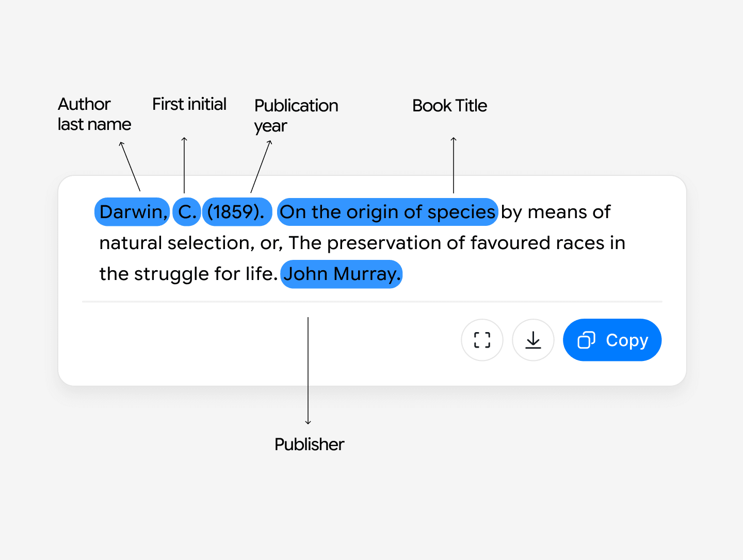Click the download arrow icon
The height and width of the screenshot is (560, 743).
[533, 340]
